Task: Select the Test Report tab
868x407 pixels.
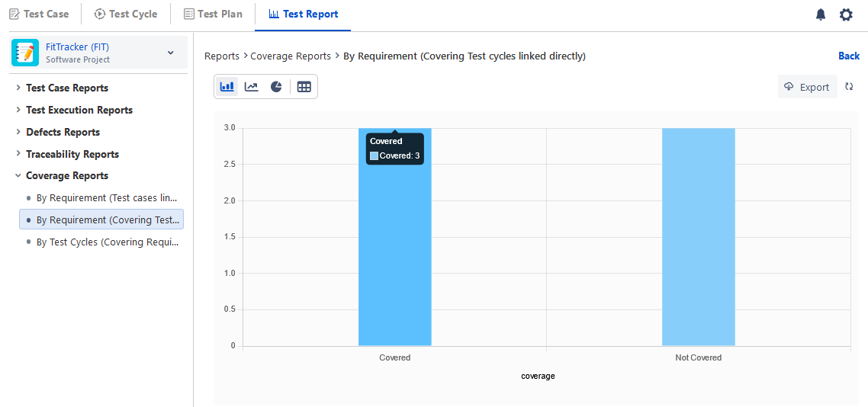Action: coord(304,14)
